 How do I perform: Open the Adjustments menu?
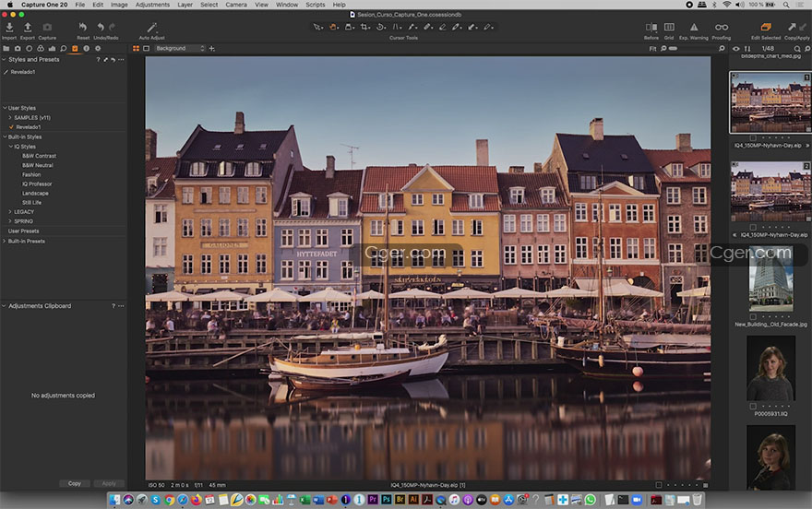click(x=152, y=5)
